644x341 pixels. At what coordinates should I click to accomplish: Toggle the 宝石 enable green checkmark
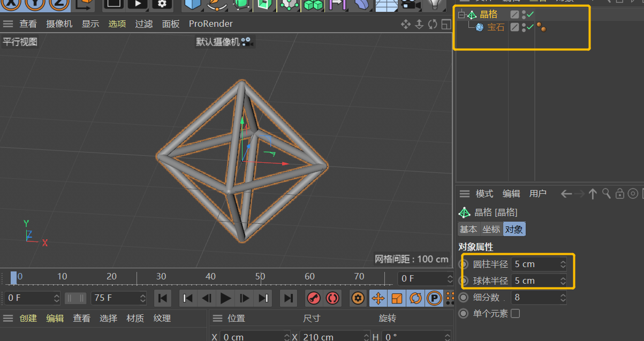coord(531,27)
